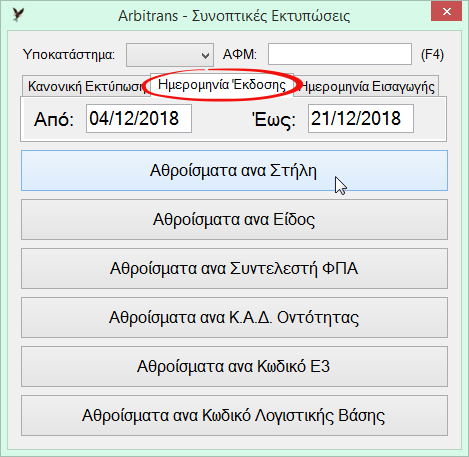The width and height of the screenshot is (469, 457).
Task: Click the Arbitrans eagle icon in title bar
Action: tap(18, 15)
